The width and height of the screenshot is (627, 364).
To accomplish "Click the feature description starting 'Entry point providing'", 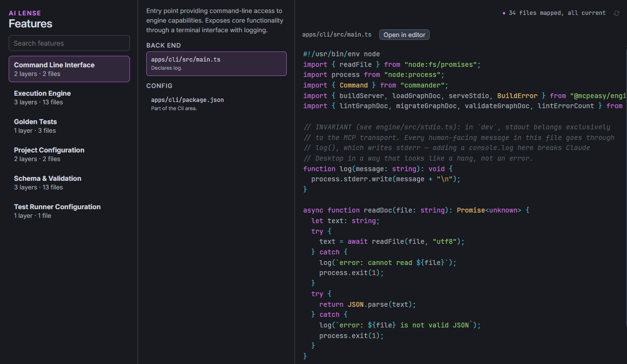I will [x=215, y=20].
